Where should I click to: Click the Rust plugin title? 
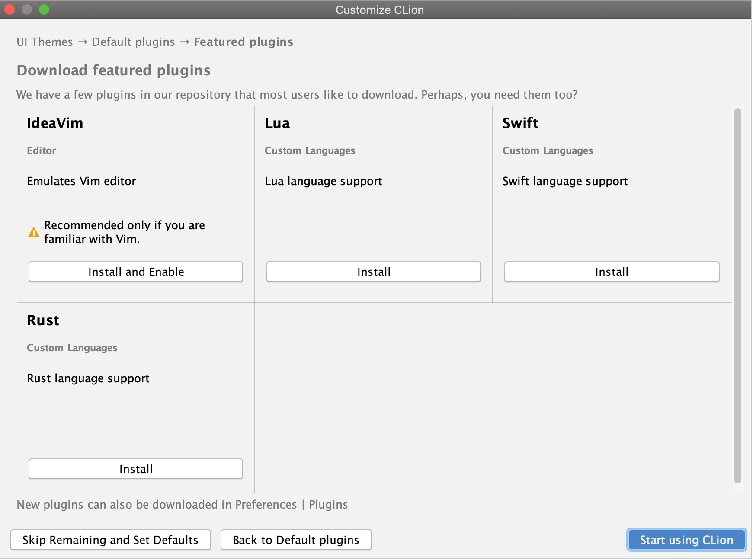coord(43,320)
